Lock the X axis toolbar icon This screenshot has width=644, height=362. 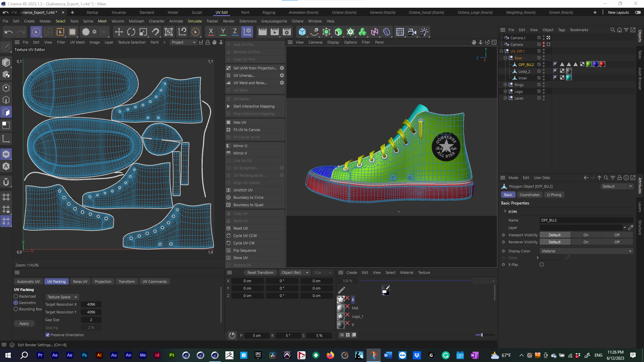(x=211, y=32)
